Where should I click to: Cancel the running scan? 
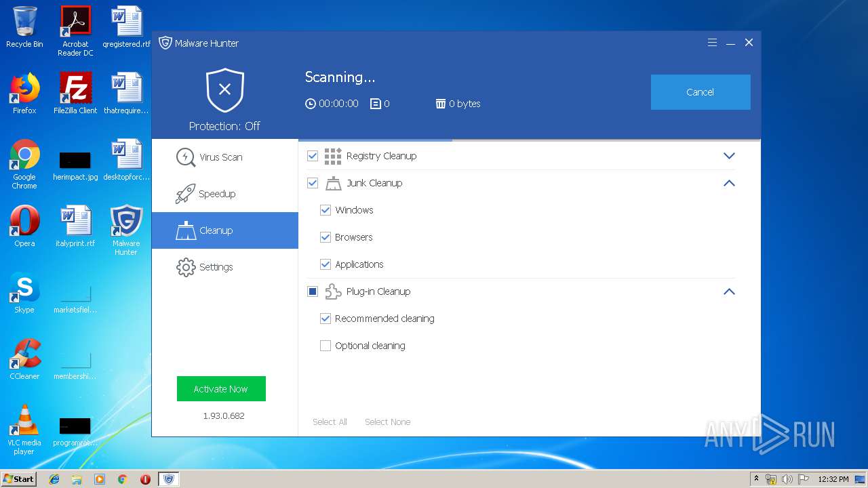pos(701,92)
